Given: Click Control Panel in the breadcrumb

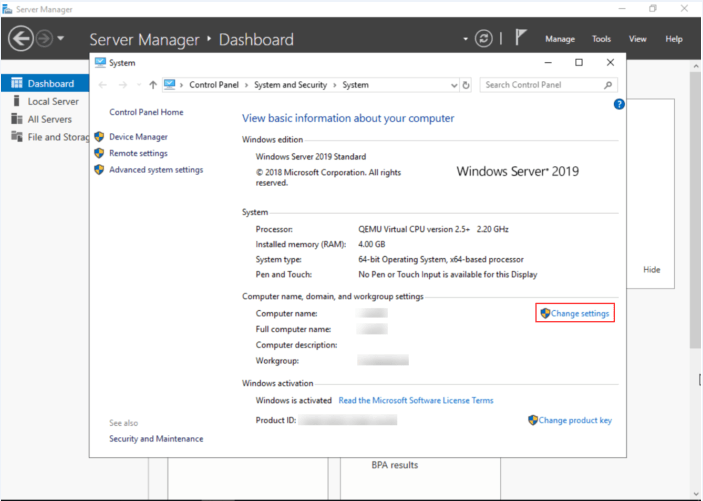Looking at the screenshot, I should coord(214,85).
